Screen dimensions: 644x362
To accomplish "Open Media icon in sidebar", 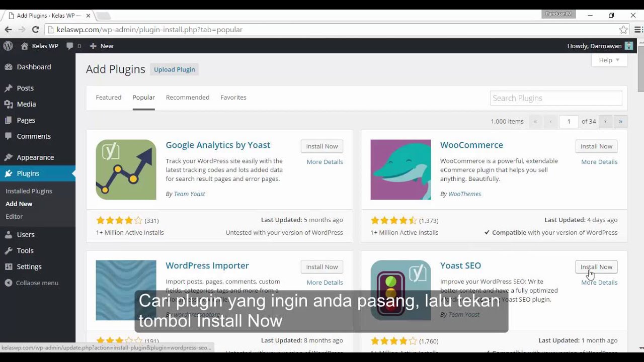I will click(8, 104).
